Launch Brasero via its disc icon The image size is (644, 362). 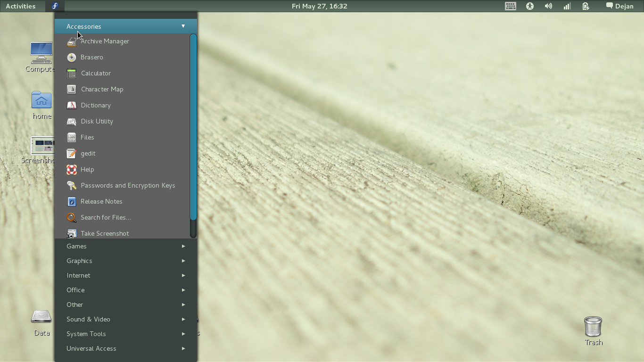pyautogui.click(x=72, y=58)
